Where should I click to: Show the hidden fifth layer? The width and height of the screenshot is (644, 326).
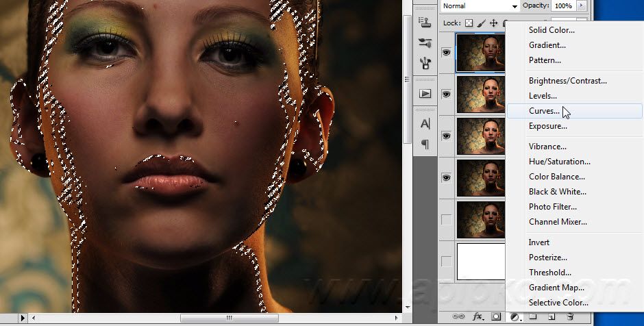pos(446,219)
